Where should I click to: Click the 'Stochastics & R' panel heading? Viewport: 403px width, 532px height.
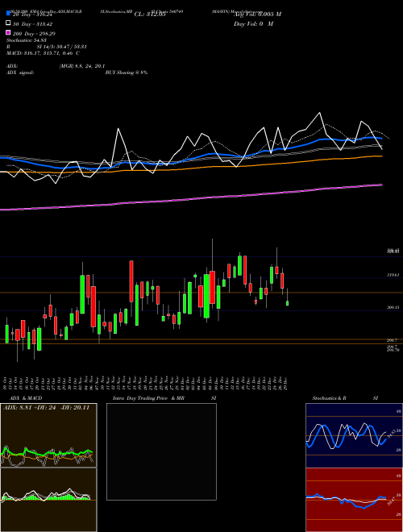pos(329,398)
